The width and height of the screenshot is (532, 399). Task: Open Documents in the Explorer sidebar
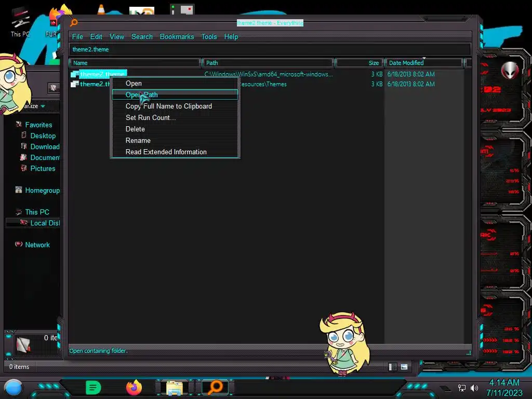click(45, 157)
